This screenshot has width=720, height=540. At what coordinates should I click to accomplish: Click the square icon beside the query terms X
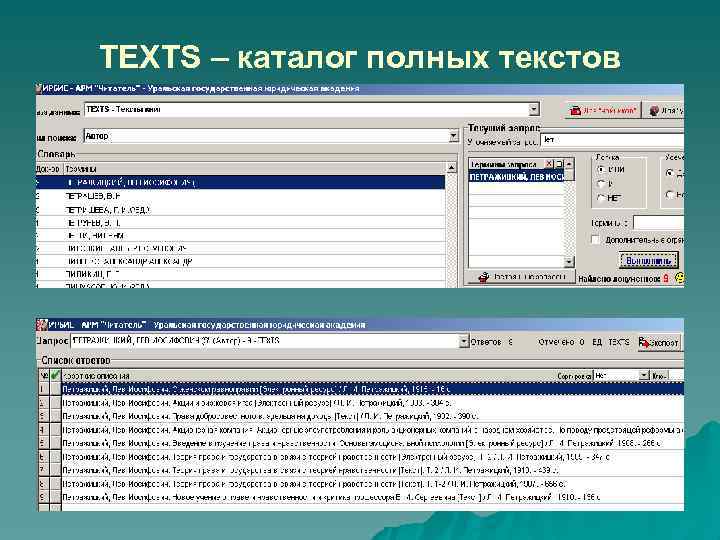click(559, 163)
